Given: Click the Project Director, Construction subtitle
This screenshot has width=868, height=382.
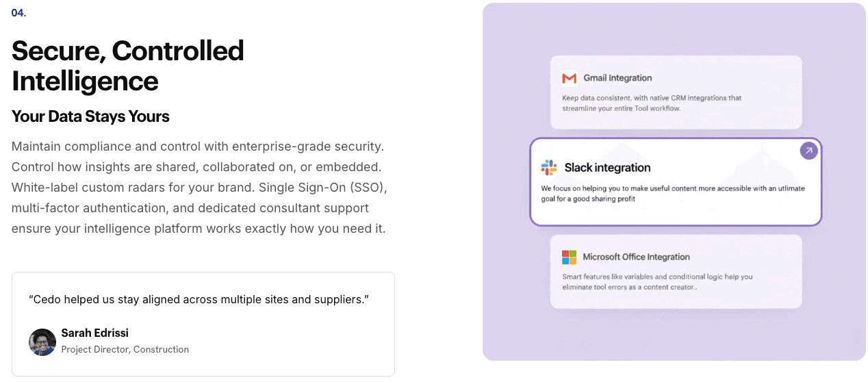Looking at the screenshot, I should [x=125, y=349].
